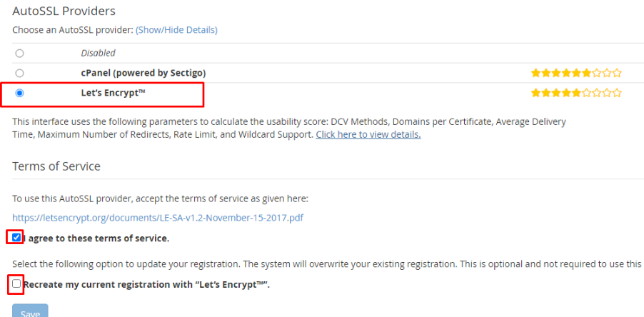Screen dimensions: 644x317
Task: Open the Let's Encrypt LE-SA PDF link
Action: click(x=158, y=218)
